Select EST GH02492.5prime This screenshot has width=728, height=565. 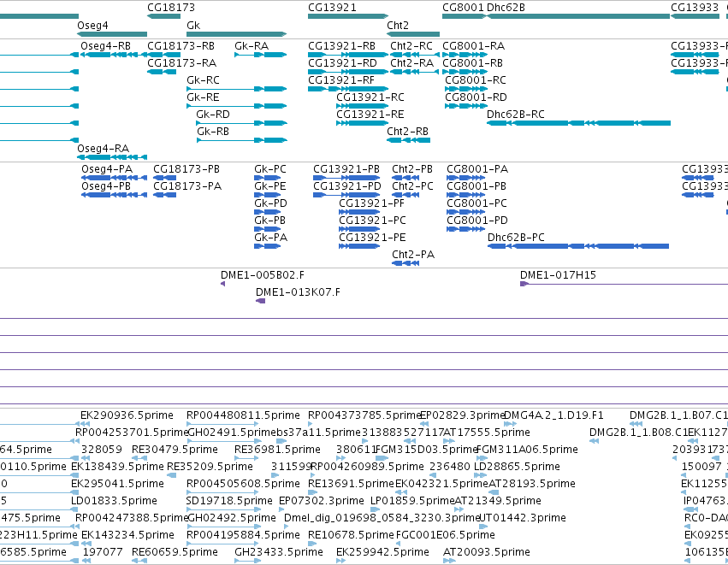click(222, 527)
